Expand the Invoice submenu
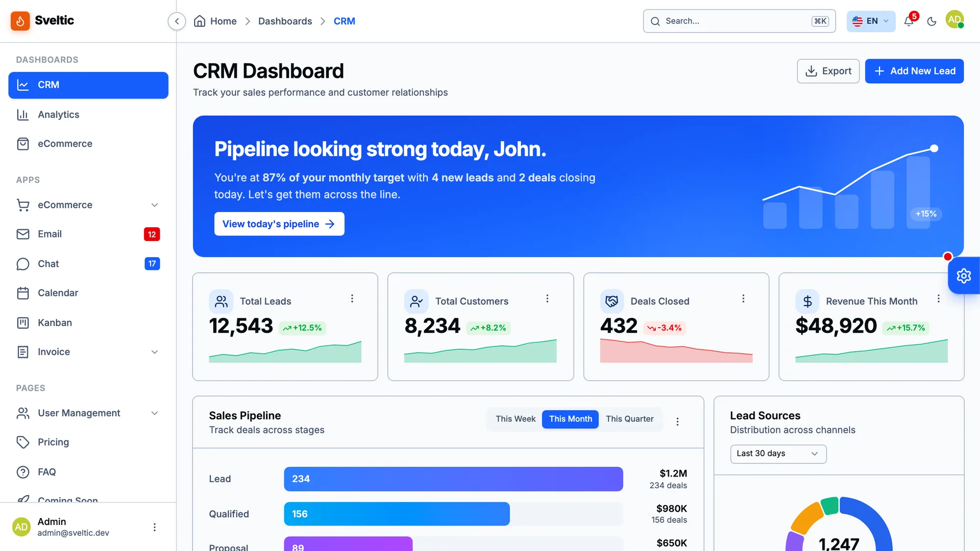The width and height of the screenshot is (980, 551). coord(154,352)
